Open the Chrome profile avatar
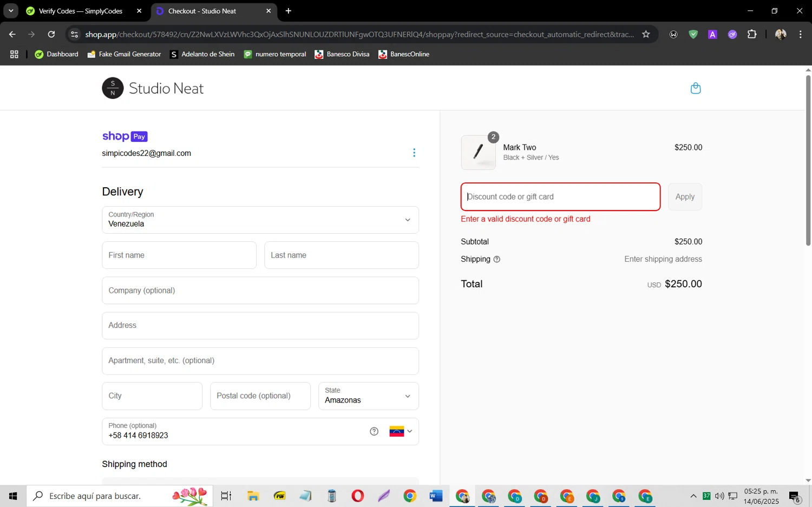Screen dimensions: 812x507 781,34
